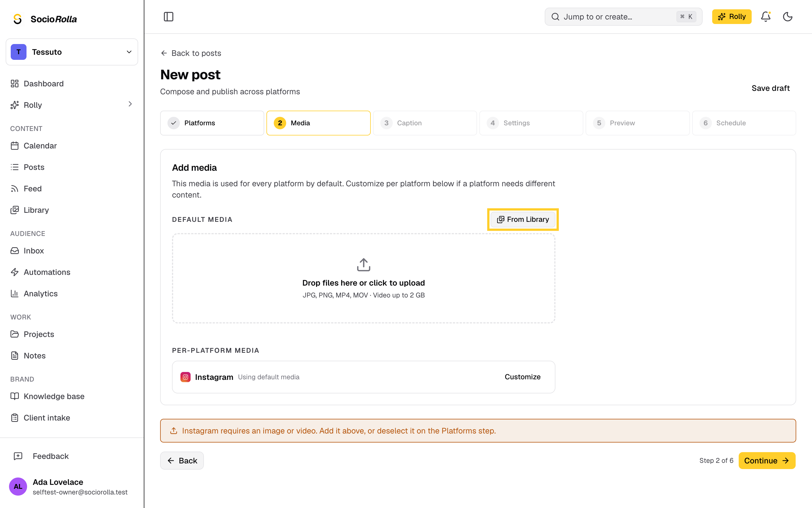Open Posts in sidebar
This screenshot has height=508, width=812.
click(72, 167)
